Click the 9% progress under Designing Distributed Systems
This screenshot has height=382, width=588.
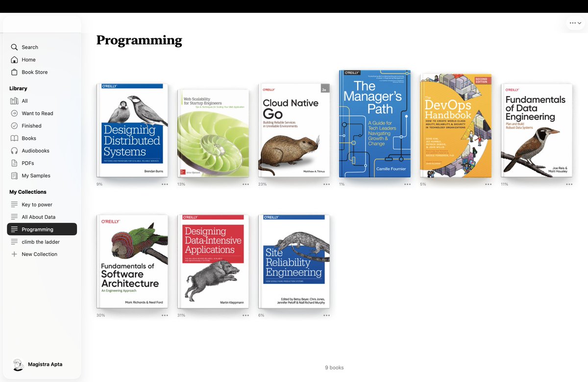[99, 184]
